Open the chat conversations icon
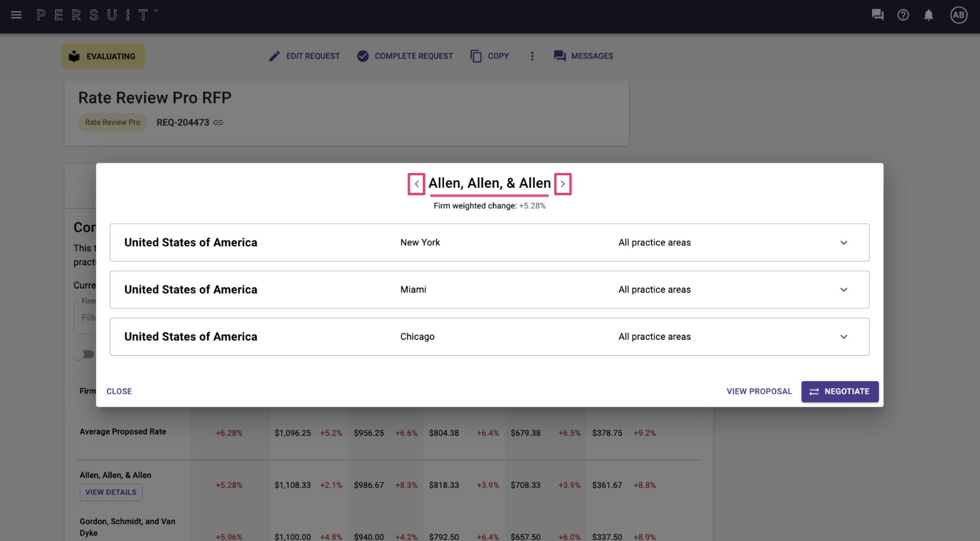This screenshot has width=980, height=541. (x=878, y=15)
